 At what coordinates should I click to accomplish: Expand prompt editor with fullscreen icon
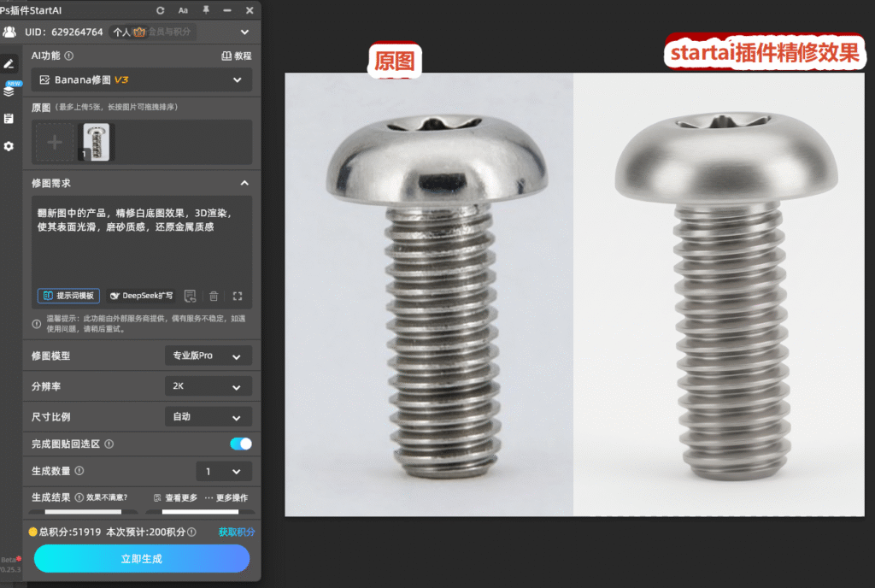[x=238, y=297]
